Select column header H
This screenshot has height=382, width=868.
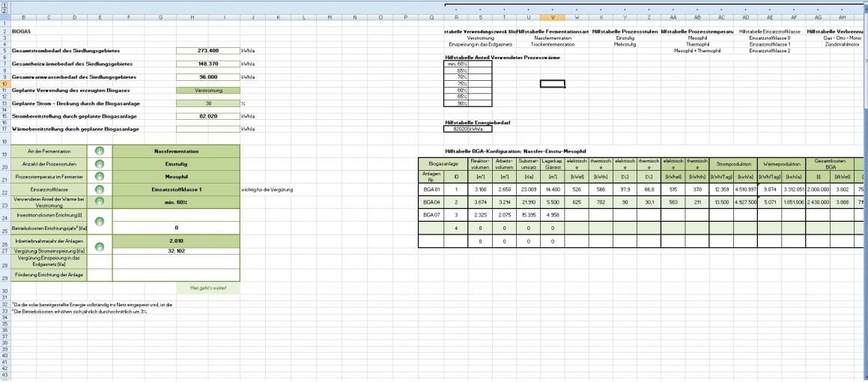(x=192, y=18)
